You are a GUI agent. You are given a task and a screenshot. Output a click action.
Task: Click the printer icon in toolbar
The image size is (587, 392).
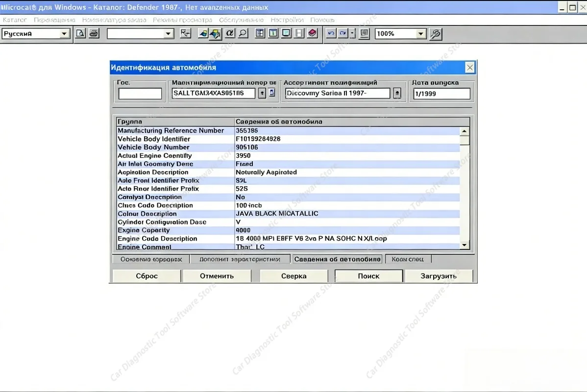point(94,33)
